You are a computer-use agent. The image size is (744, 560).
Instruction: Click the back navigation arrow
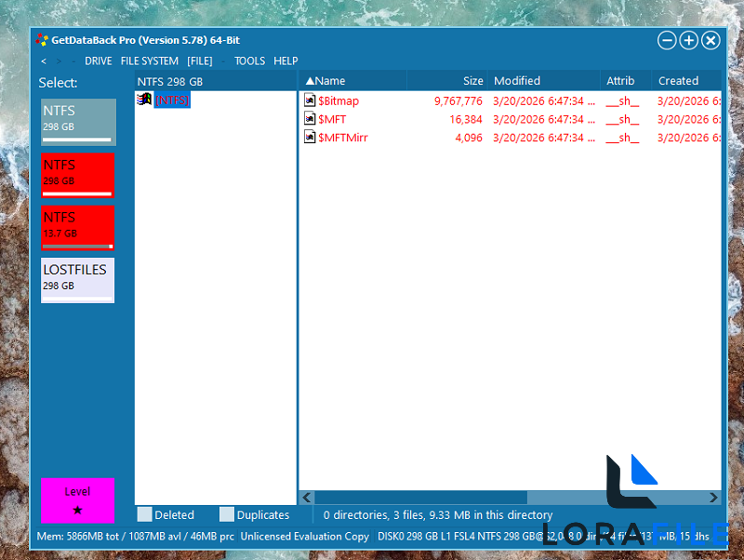coord(44,60)
